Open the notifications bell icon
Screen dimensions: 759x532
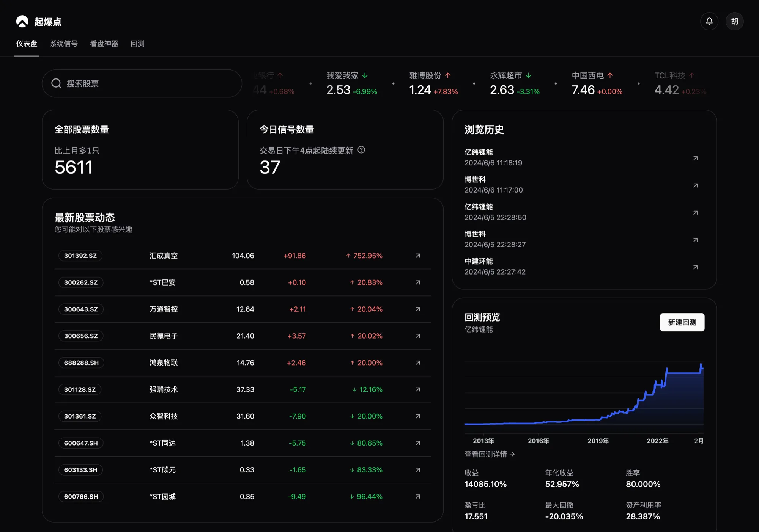(x=709, y=21)
